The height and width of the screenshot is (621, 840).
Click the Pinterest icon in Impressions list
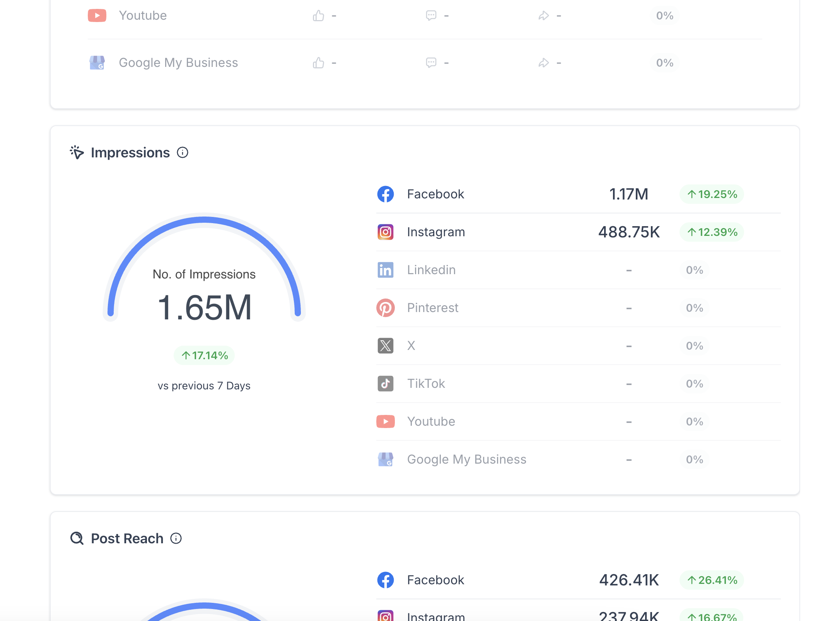[385, 308]
